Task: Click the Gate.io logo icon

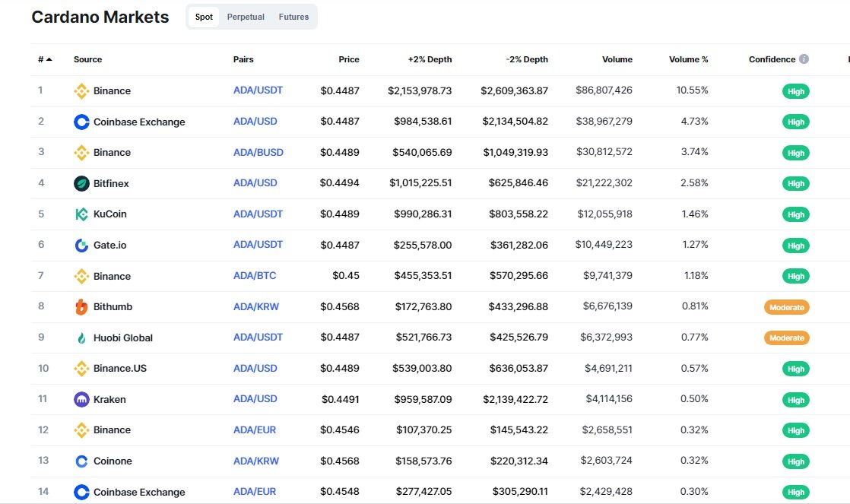Action: tap(81, 246)
